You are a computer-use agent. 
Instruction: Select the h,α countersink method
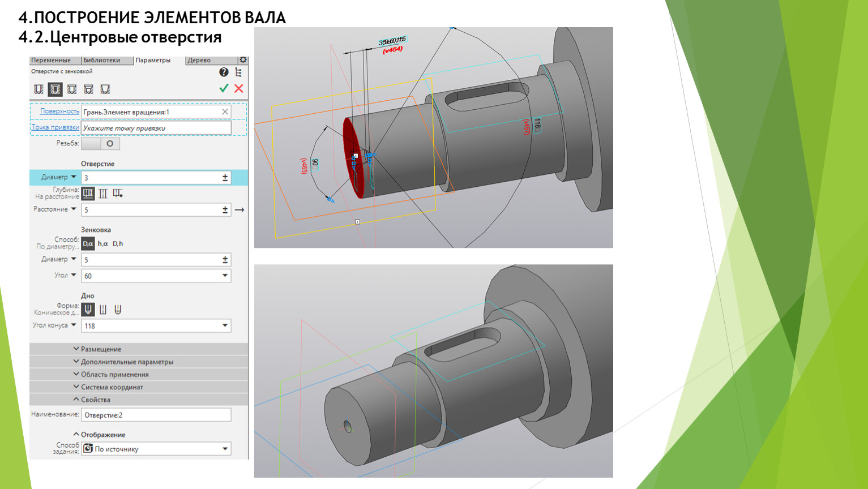tap(102, 244)
